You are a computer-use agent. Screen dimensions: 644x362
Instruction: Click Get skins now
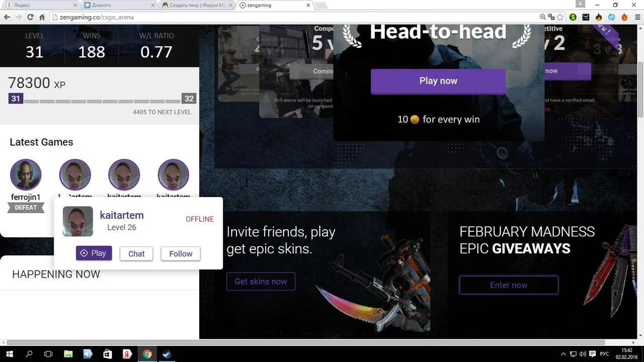[x=261, y=282]
